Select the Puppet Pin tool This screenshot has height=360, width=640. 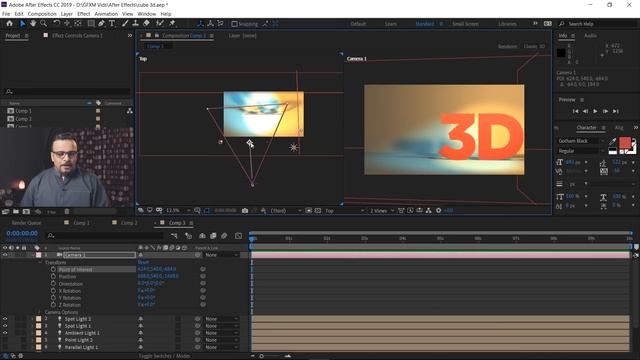(x=172, y=24)
